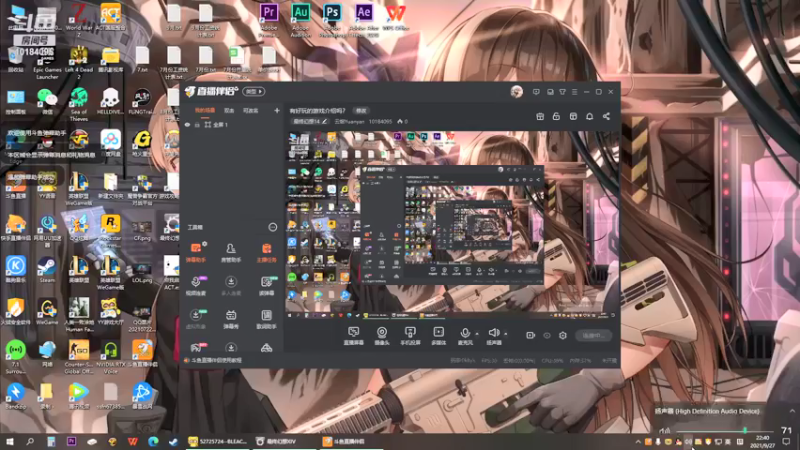This screenshot has width=800, height=450.
Task: Add 手机投屏 phone screen cast source
Action: 410,336
